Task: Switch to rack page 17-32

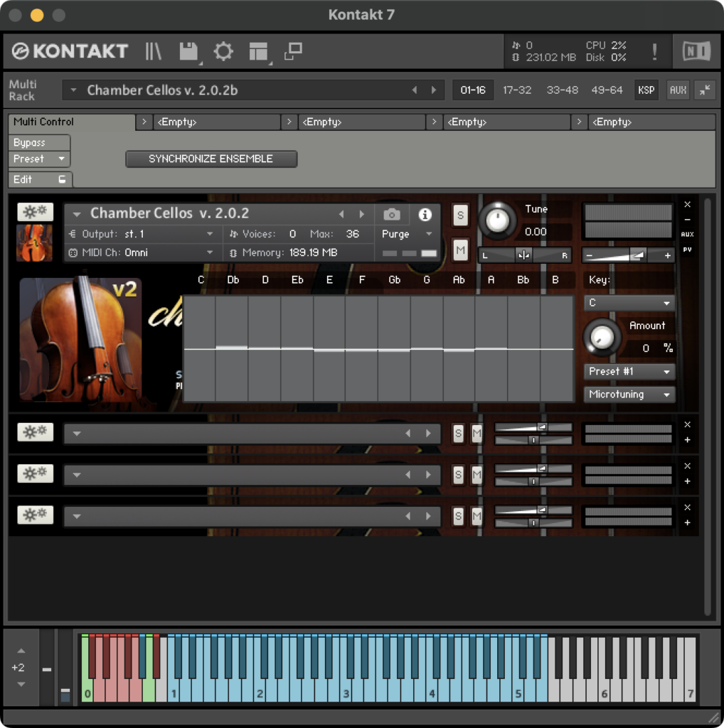Action: (x=517, y=90)
